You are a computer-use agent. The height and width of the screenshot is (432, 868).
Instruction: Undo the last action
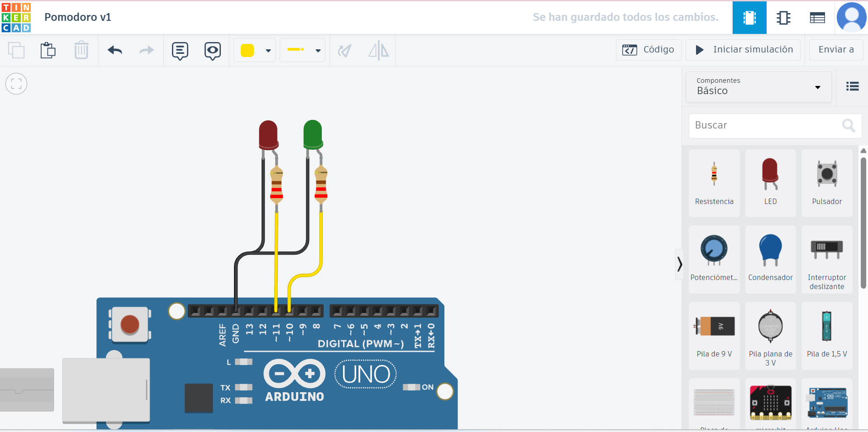click(115, 50)
